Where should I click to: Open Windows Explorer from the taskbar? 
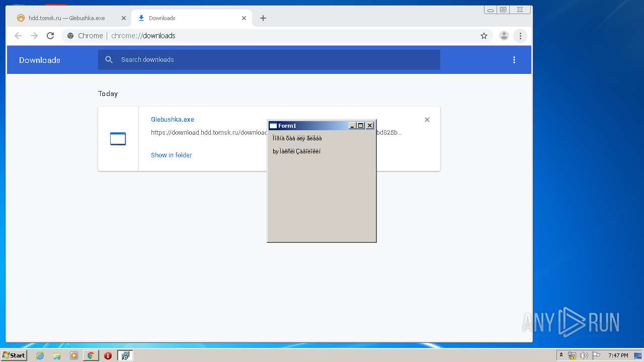(57, 355)
